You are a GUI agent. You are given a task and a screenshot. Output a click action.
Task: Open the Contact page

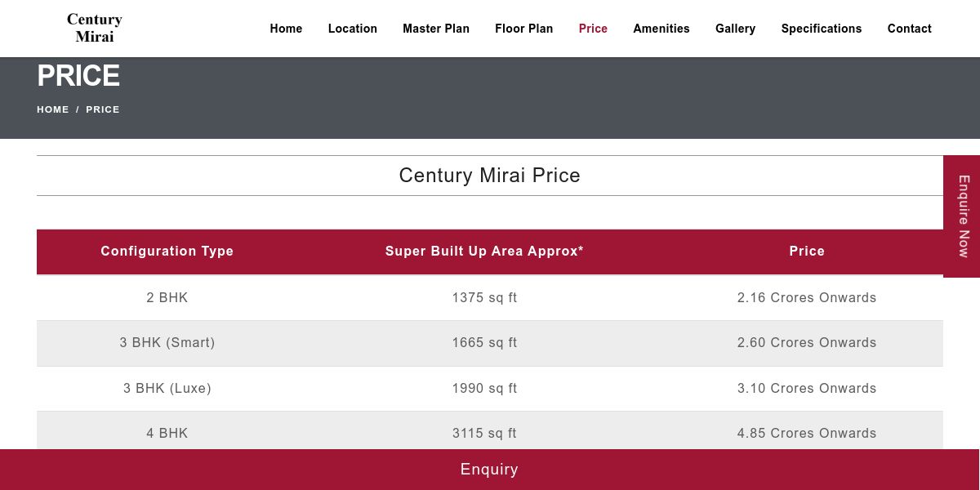click(x=910, y=29)
